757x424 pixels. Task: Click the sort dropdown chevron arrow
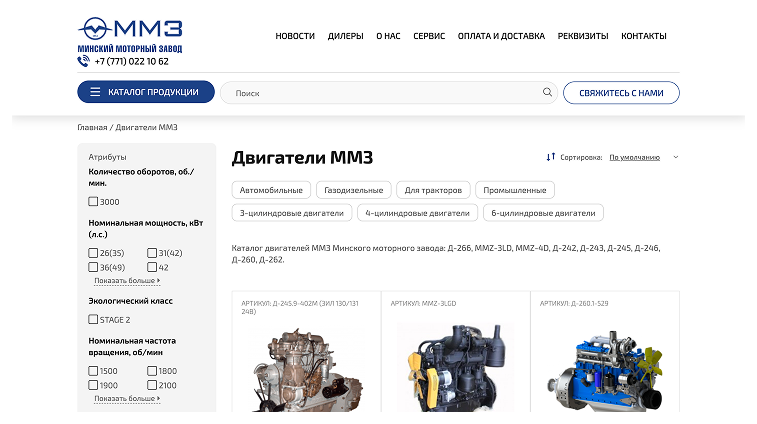coord(676,157)
